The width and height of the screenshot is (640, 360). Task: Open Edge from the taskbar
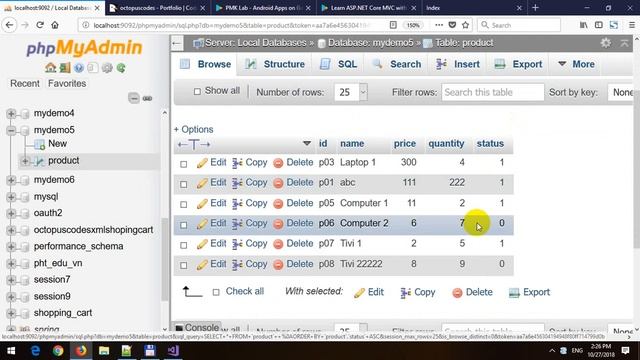coord(36,351)
